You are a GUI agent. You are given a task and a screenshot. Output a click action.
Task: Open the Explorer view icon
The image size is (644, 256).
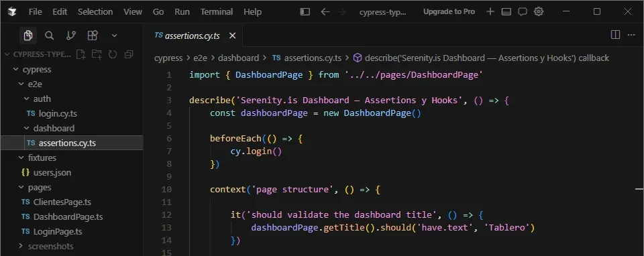point(28,36)
